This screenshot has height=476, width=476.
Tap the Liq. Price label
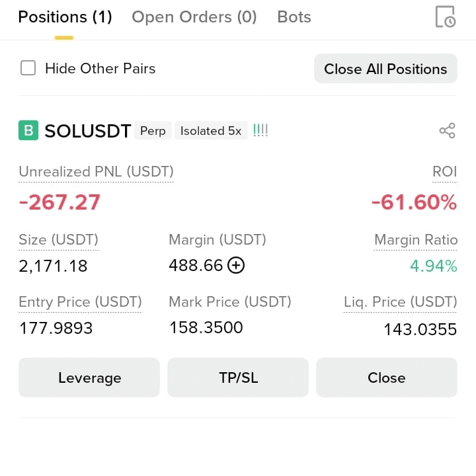[401, 302]
